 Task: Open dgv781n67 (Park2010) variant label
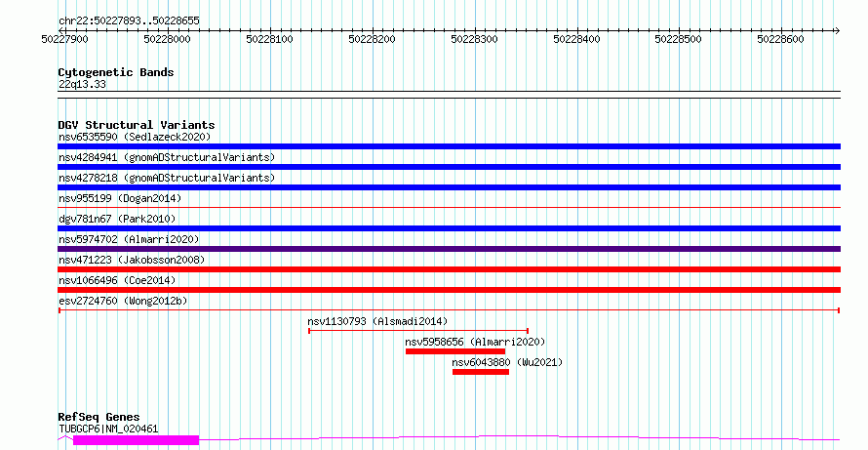(x=117, y=219)
